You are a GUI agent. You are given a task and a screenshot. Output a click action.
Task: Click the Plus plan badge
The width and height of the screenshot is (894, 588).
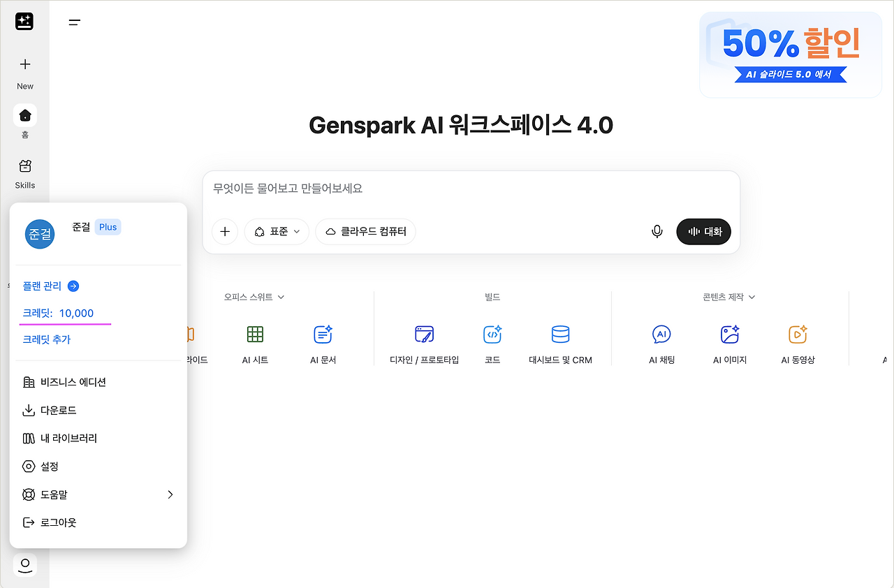(x=108, y=227)
